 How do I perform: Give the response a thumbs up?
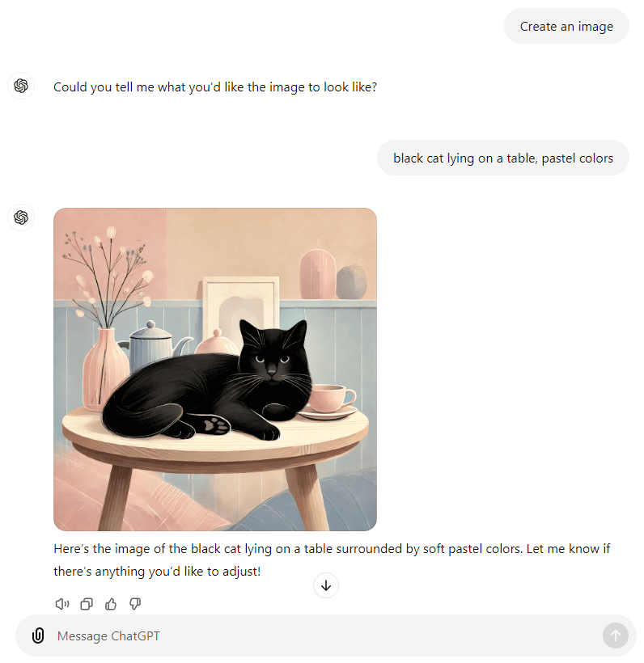(111, 604)
